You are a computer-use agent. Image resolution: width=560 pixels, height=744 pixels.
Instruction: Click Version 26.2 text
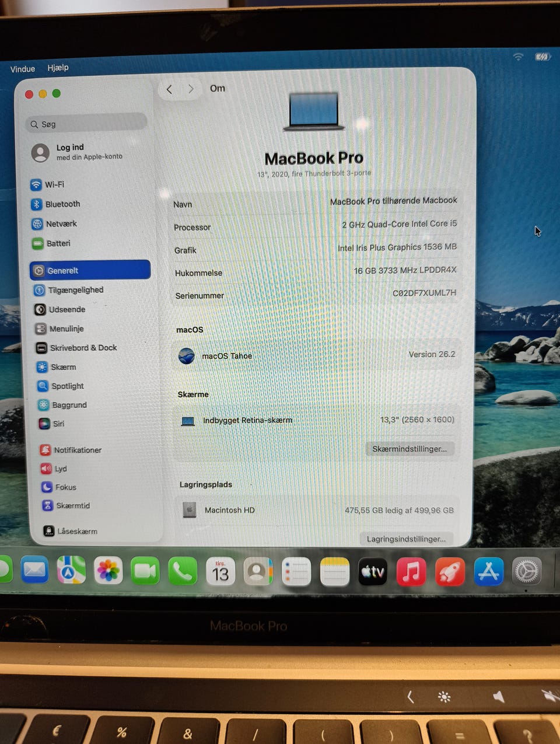coord(432,354)
